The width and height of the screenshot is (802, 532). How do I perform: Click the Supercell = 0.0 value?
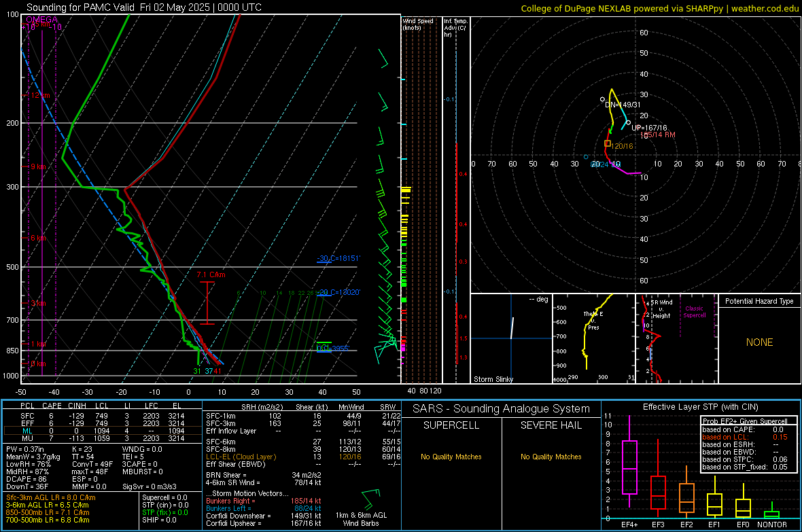tap(164, 497)
